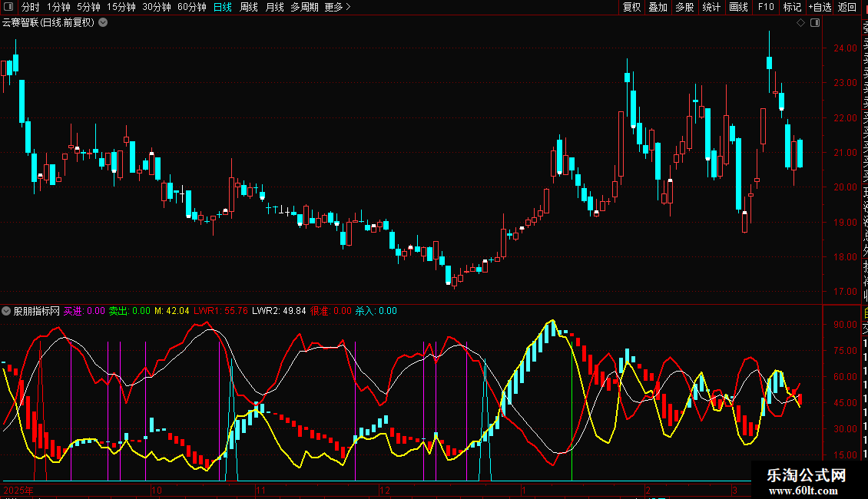Open the stock title dropdown arrow

[103, 23]
